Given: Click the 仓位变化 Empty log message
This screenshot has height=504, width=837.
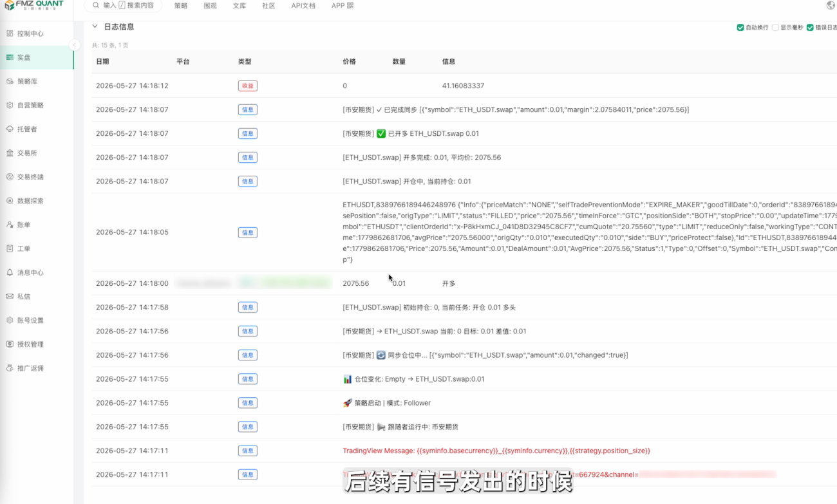Looking at the screenshot, I should 414,379.
